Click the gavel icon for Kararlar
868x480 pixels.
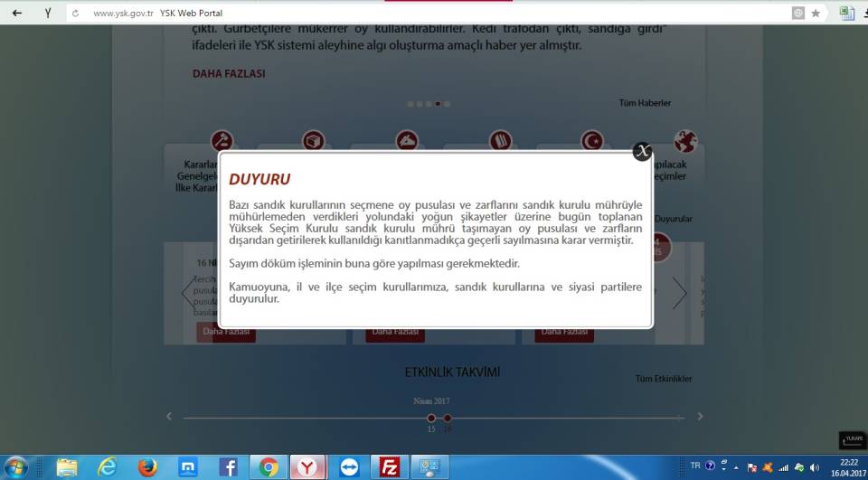pos(222,141)
